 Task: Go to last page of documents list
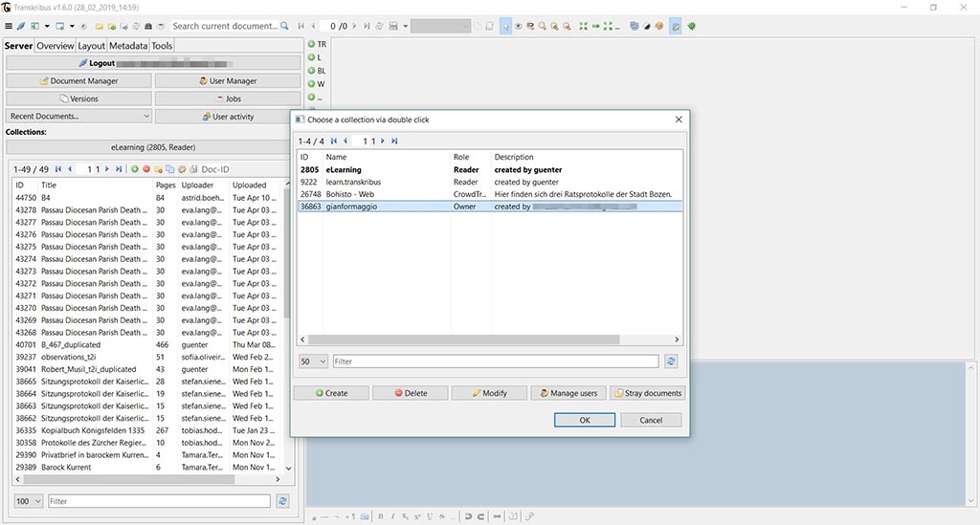pyautogui.click(x=118, y=169)
